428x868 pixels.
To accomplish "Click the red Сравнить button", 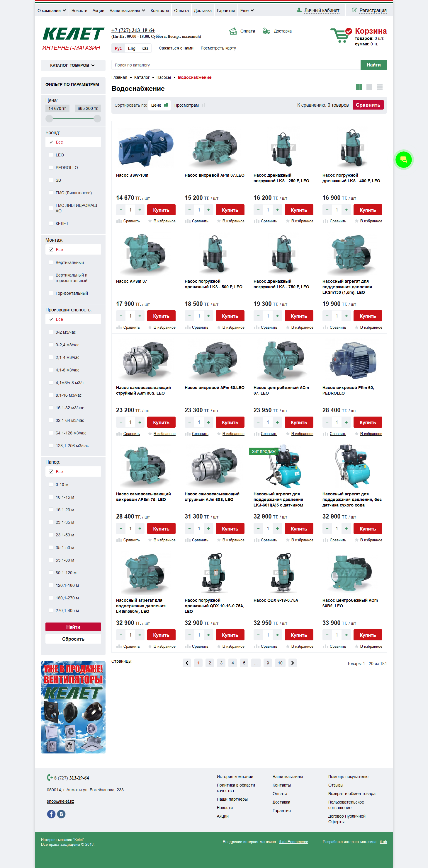I will [x=368, y=105].
